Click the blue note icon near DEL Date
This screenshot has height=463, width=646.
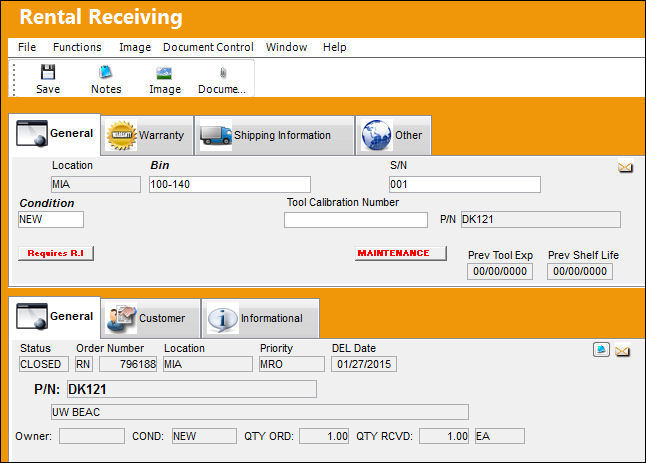pos(601,350)
